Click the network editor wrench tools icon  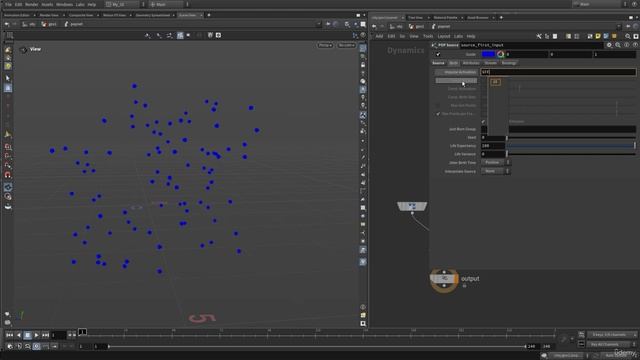pyautogui.click(x=539, y=36)
